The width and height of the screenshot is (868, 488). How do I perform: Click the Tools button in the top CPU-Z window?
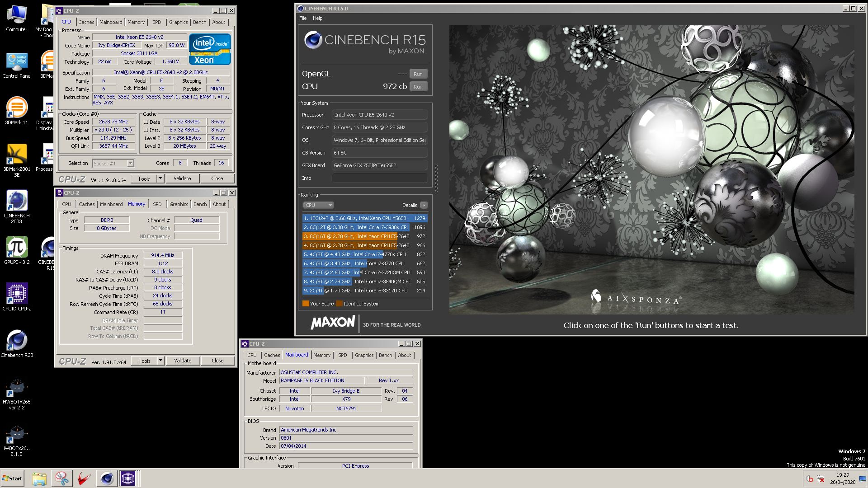coord(144,178)
